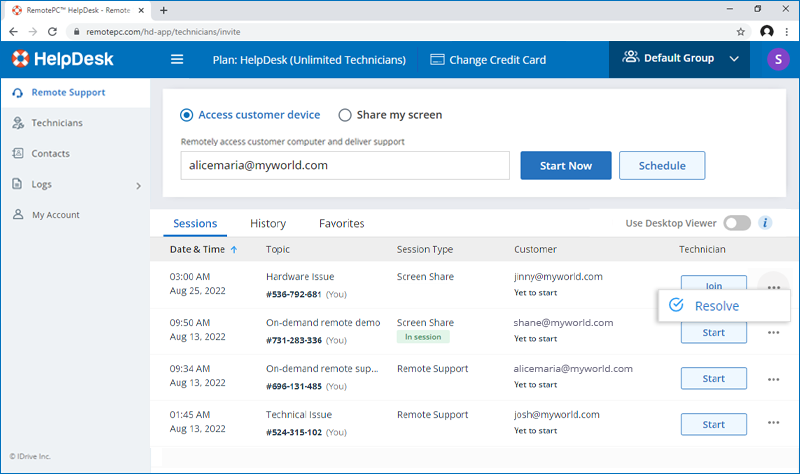
Task: Select Access customer device radio option
Action: [x=187, y=115]
